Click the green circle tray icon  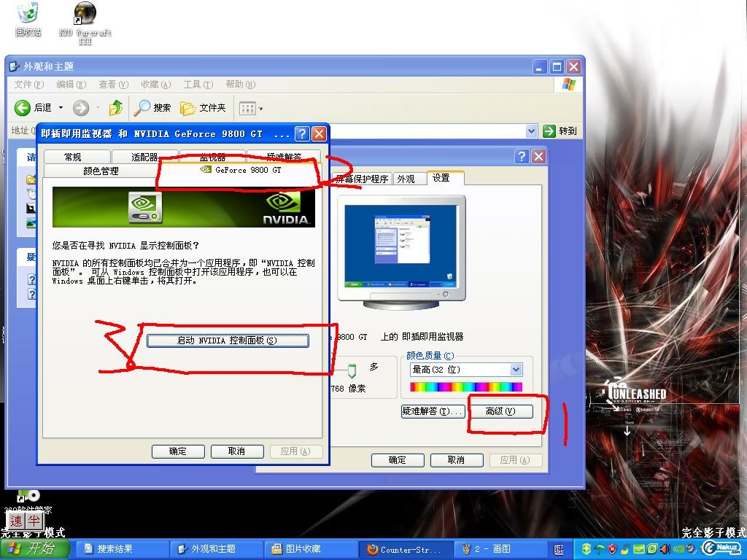(651, 549)
